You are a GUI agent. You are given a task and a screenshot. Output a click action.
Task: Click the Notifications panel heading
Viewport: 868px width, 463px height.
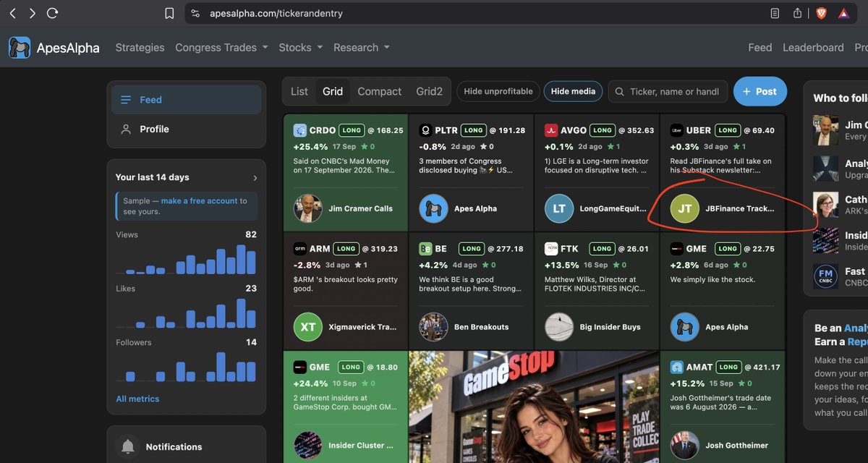pyautogui.click(x=174, y=447)
